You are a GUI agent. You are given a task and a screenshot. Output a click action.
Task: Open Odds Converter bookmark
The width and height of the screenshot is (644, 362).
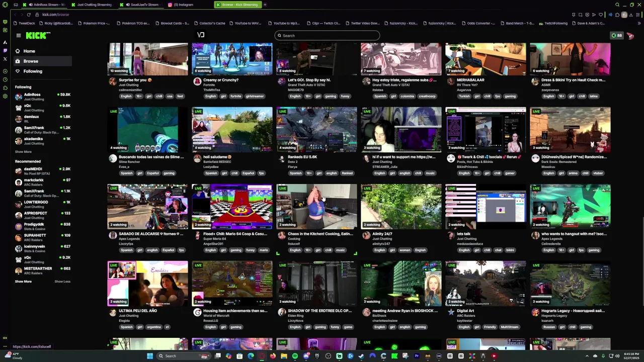pos(478,23)
